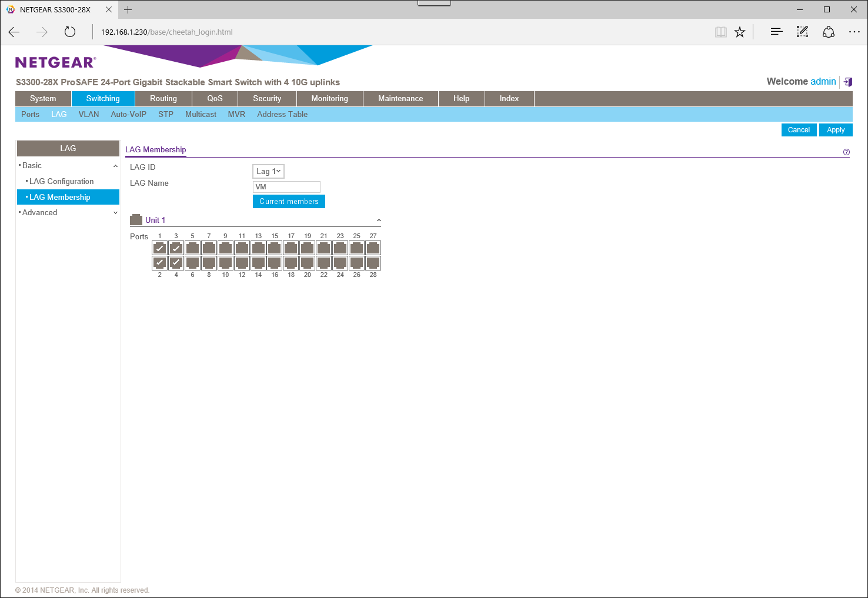The image size is (868, 598).
Task: Click the browser forward arrow
Action: 42,32
